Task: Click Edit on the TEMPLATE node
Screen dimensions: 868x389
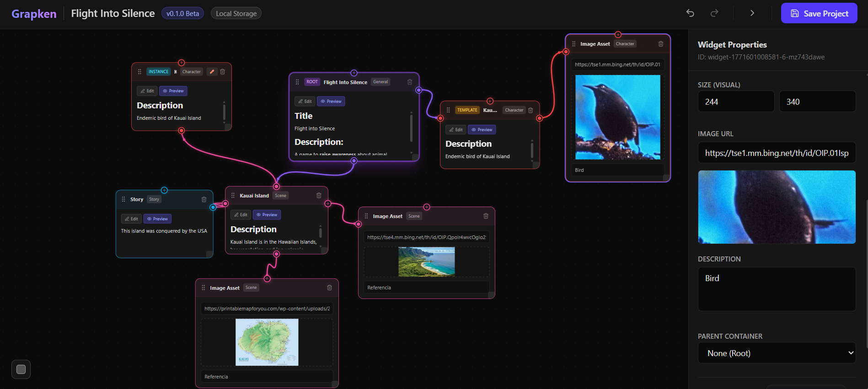Action: click(x=456, y=130)
